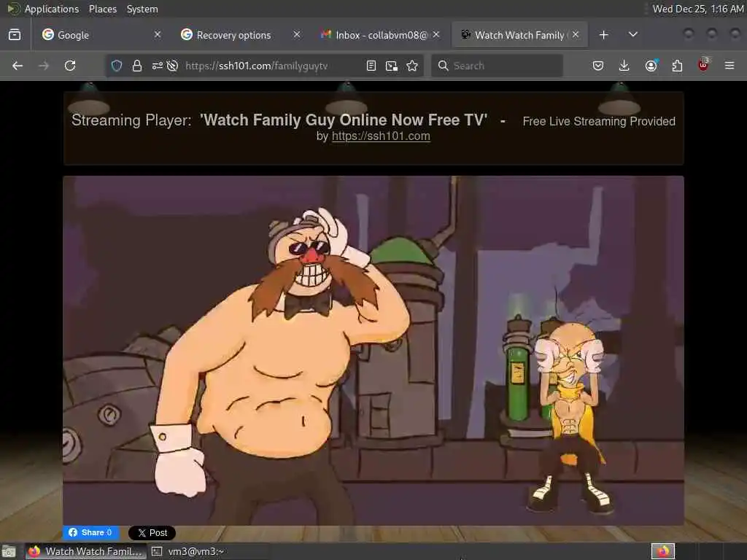Click the streaming video player
Image resolution: width=747 pixels, height=560 pixels.
pos(373,351)
